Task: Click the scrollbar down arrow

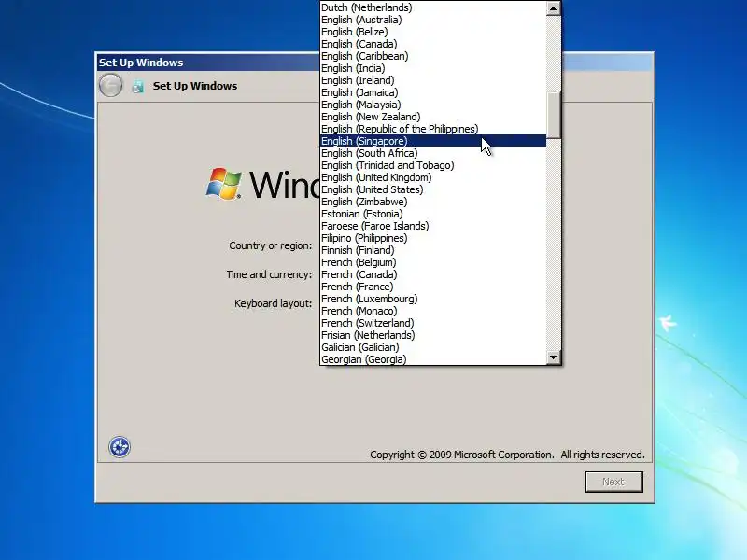Action: pyautogui.click(x=553, y=357)
